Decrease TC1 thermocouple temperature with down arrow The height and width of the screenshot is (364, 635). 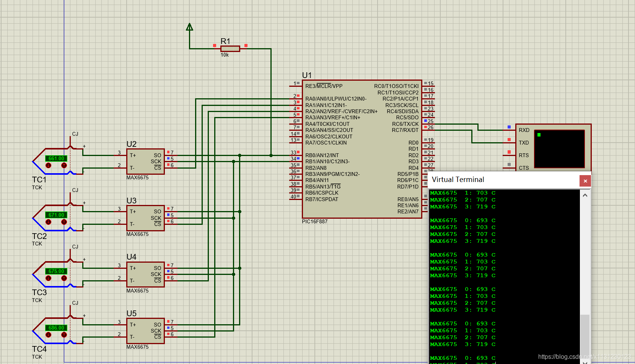tap(48, 166)
